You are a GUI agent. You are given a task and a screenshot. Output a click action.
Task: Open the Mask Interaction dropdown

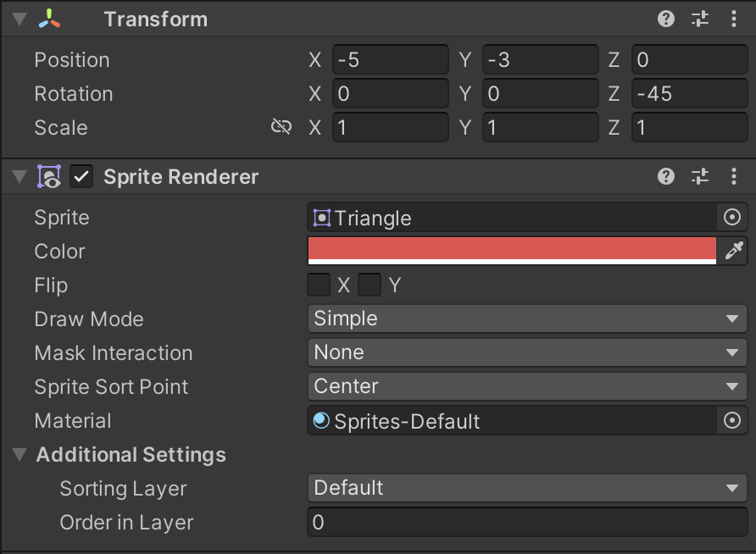[x=527, y=352]
